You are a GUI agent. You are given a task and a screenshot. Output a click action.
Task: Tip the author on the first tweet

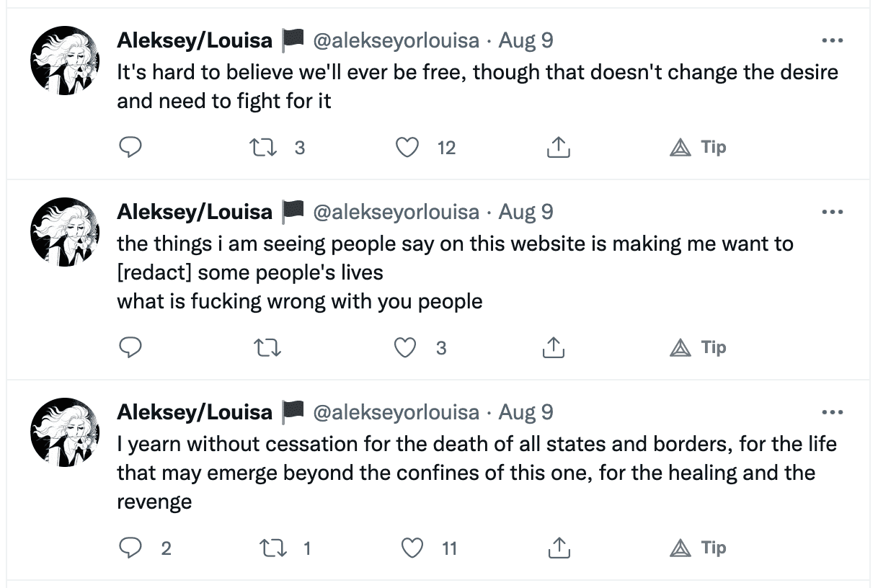tap(698, 148)
